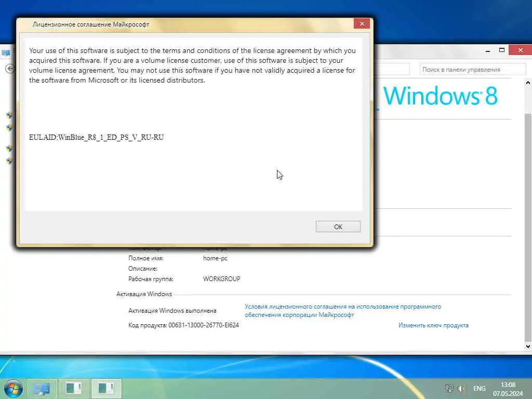Maximize the system control panel window
Viewport: 532px width, 399px height.
click(x=502, y=50)
